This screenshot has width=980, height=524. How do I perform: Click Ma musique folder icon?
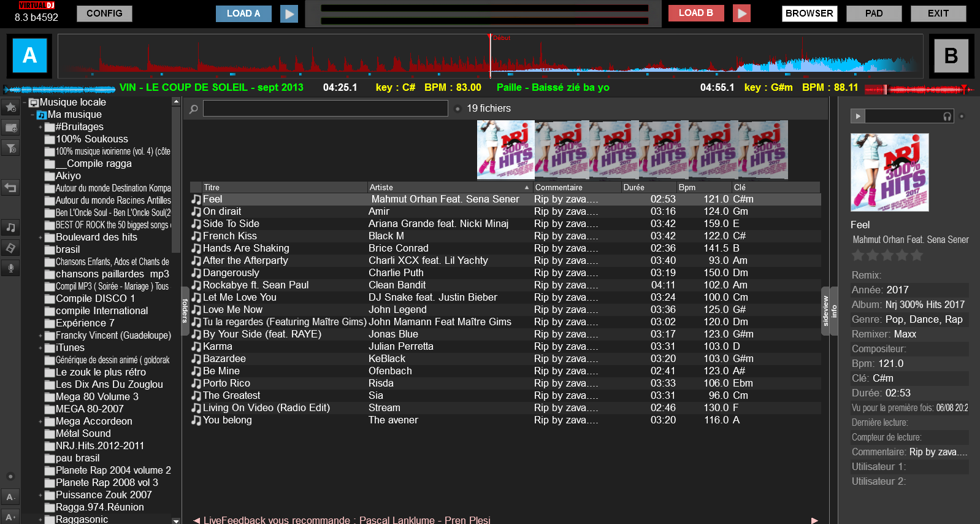(x=42, y=115)
